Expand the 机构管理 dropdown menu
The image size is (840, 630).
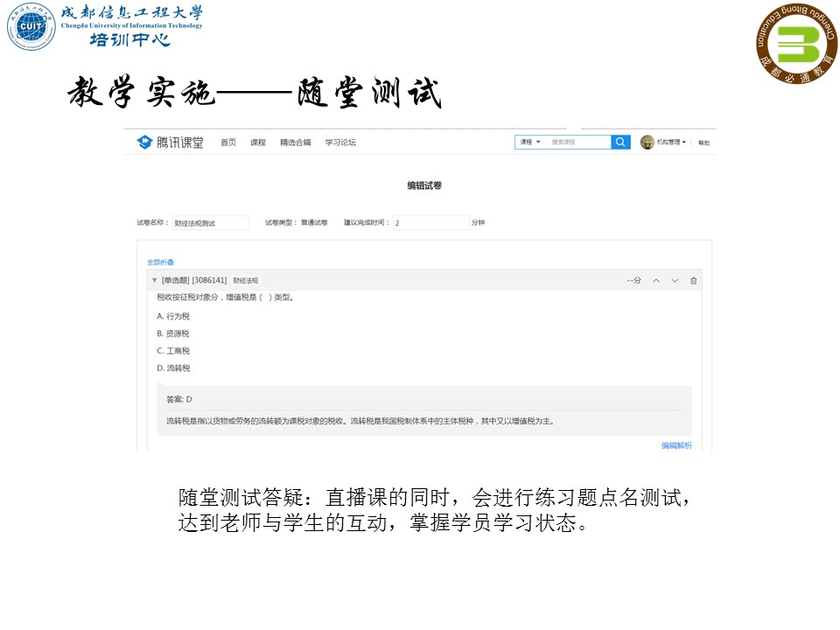coord(669,142)
